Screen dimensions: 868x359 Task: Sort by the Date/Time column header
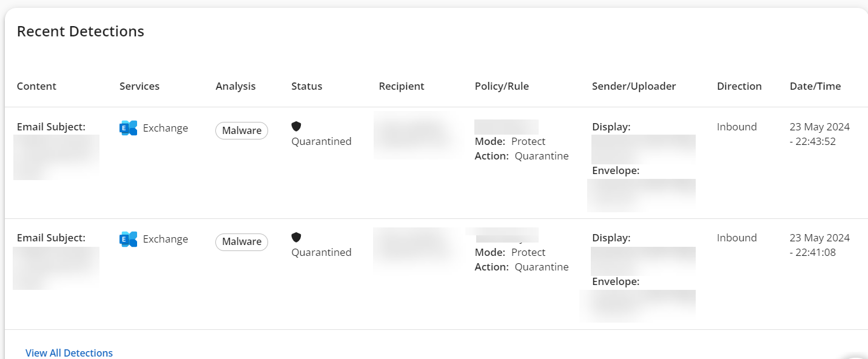[x=815, y=86]
